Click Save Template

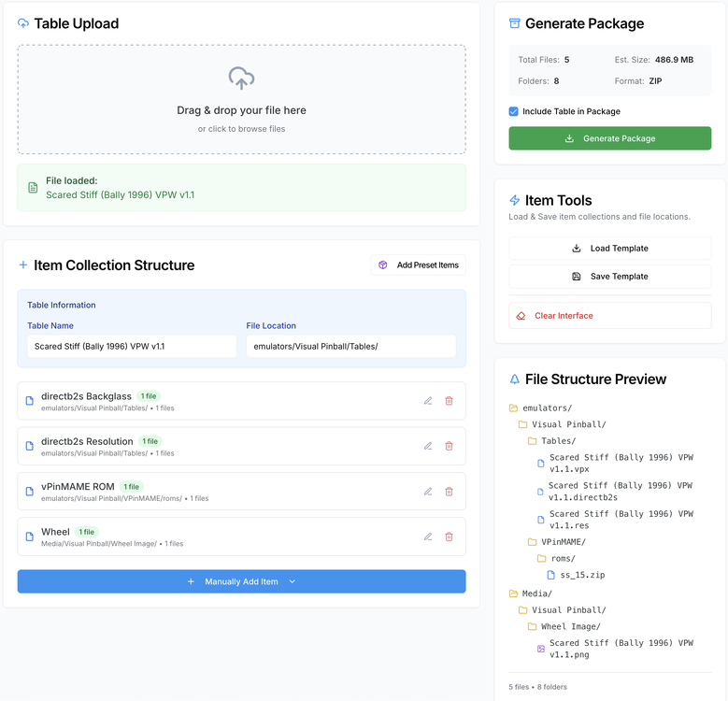(x=609, y=277)
